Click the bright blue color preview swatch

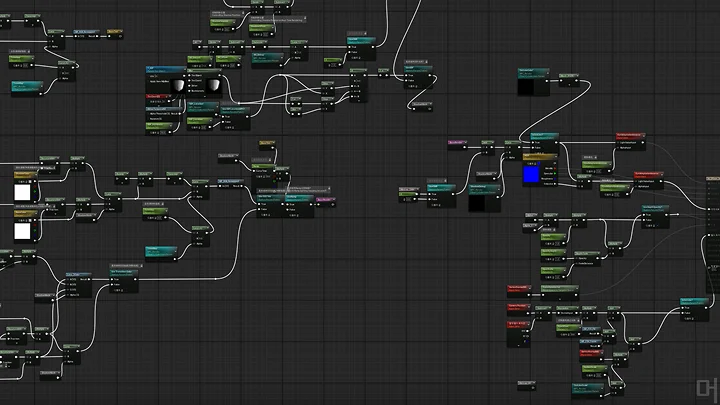click(x=532, y=175)
